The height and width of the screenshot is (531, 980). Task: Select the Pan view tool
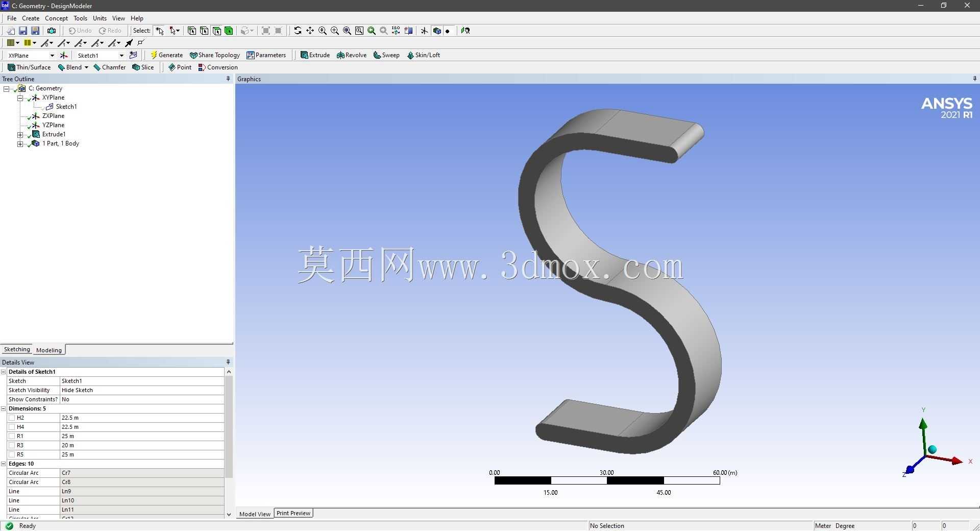pos(310,31)
